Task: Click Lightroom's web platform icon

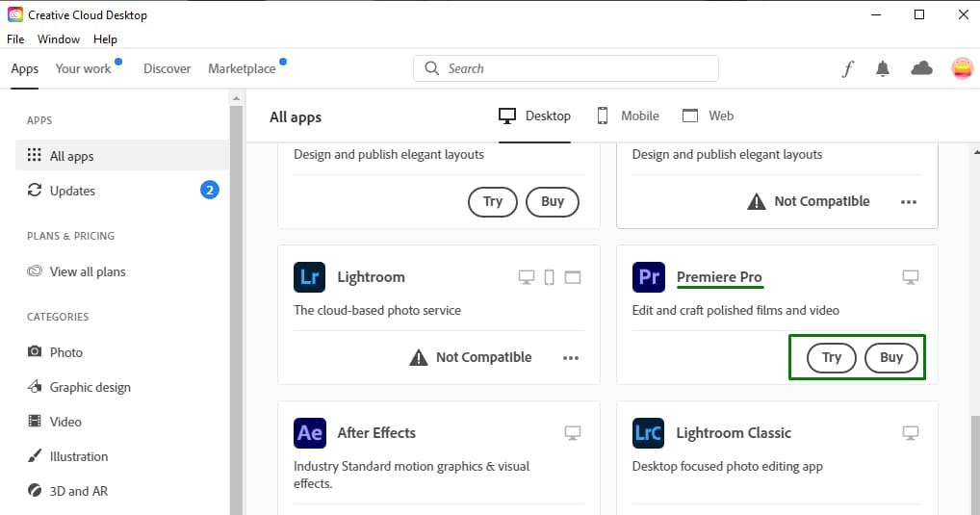Action: 573,277
